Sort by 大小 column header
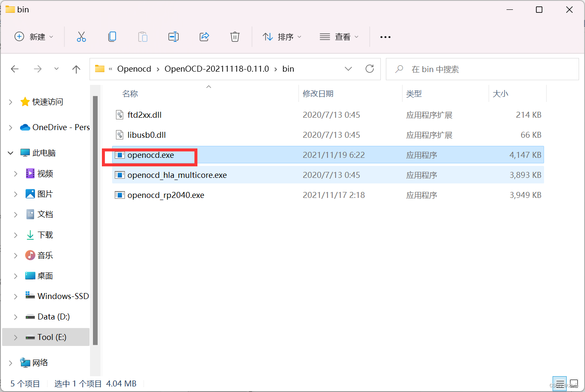Screen dimensions: 585x392 (x=501, y=93)
